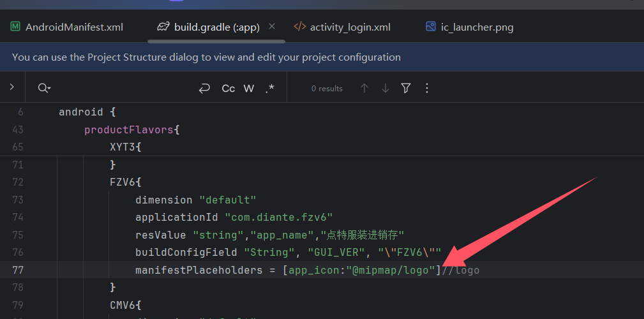Viewport: 644px width, 319px height.
Task: Go to previous occurrence with up arrow
Action: click(x=364, y=89)
